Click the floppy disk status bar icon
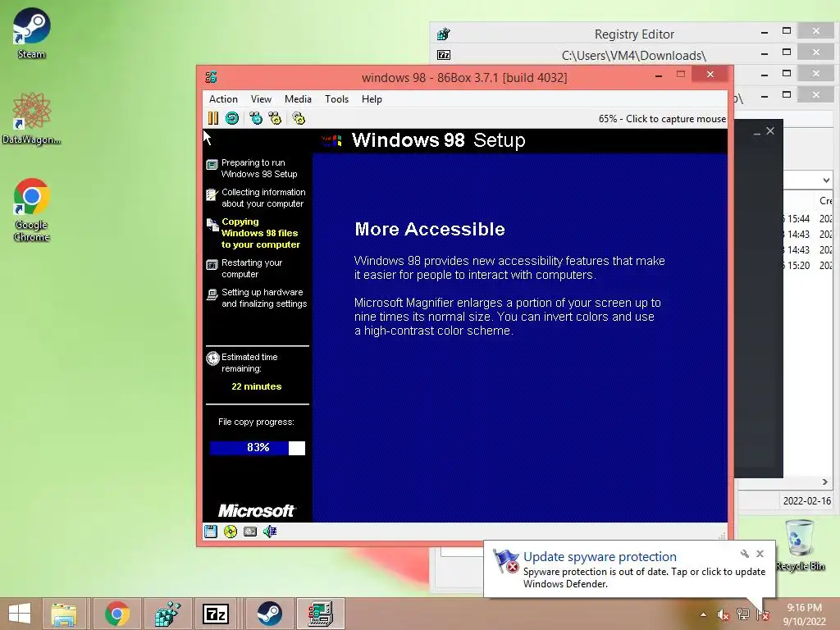 pos(211,532)
